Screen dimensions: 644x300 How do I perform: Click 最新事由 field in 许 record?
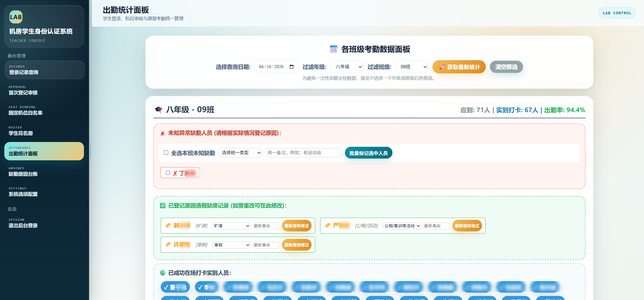point(266,245)
